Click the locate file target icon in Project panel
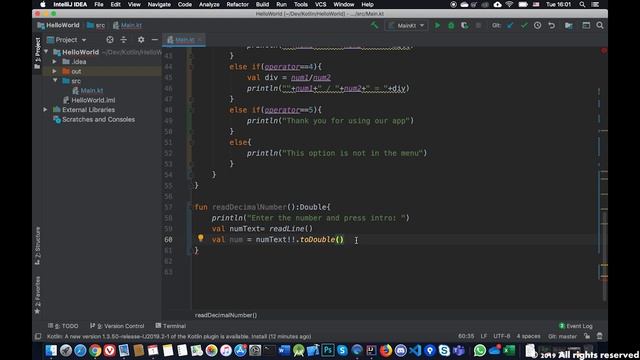 pos(110,40)
